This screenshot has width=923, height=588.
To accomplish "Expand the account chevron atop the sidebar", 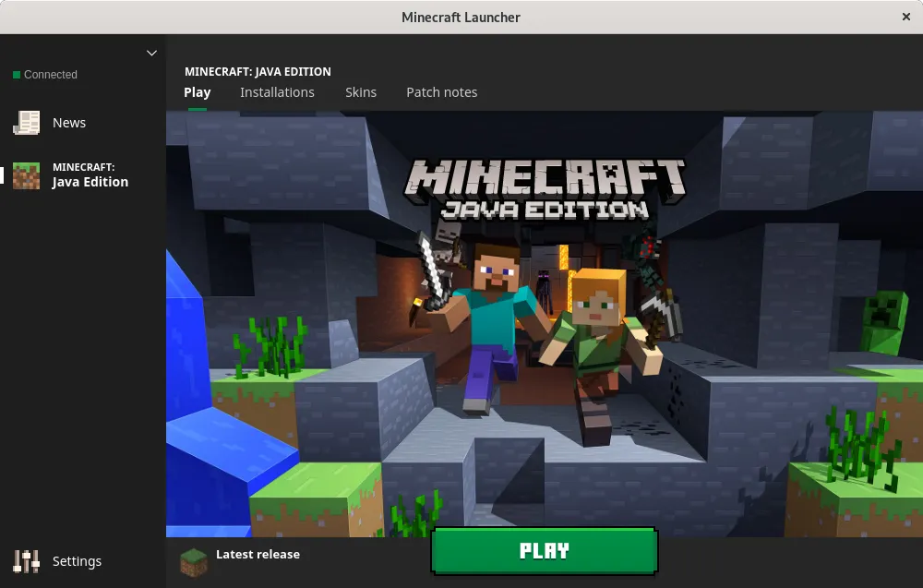I will click(x=152, y=54).
